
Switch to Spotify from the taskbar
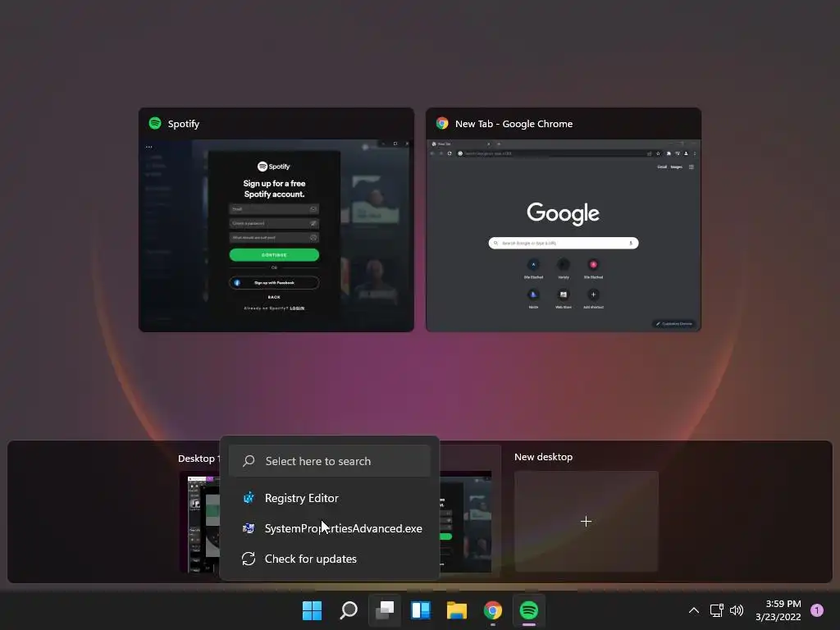pyautogui.click(x=529, y=610)
